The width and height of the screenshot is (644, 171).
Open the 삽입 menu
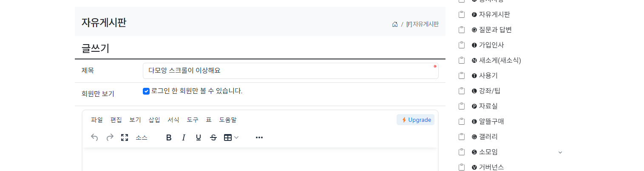(154, 120)
